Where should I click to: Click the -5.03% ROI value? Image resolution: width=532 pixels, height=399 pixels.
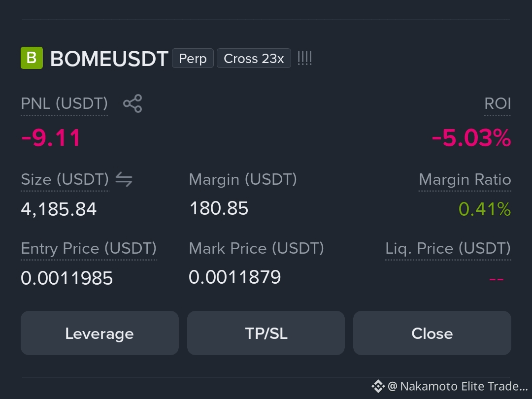point(471,138)
